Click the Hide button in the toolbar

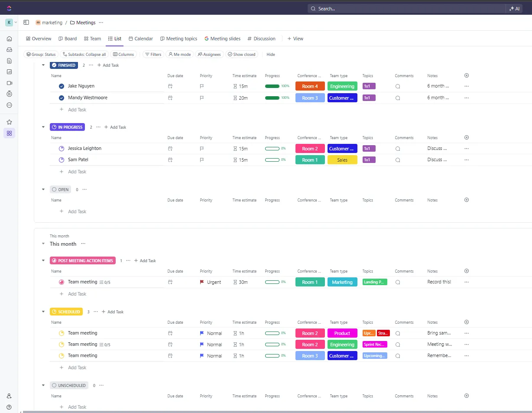point(271,55)
